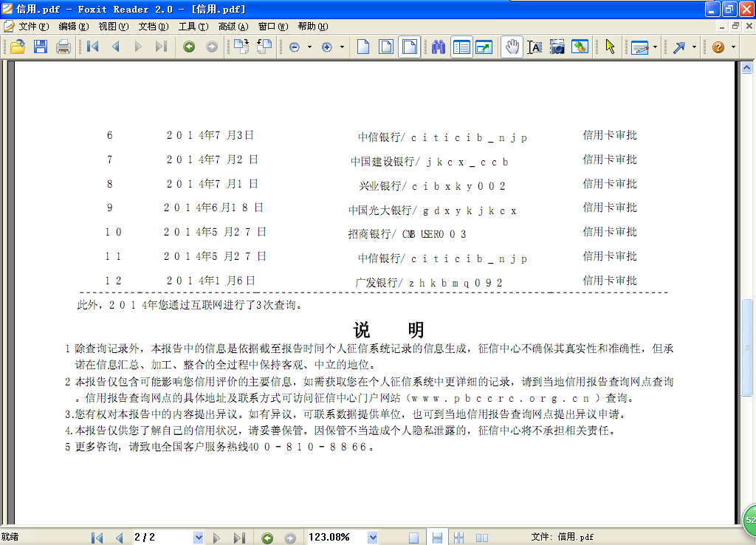The height and width of the screenshot is (545, 756).
Task: Go to previous page in the status bar
Action: 120,538
